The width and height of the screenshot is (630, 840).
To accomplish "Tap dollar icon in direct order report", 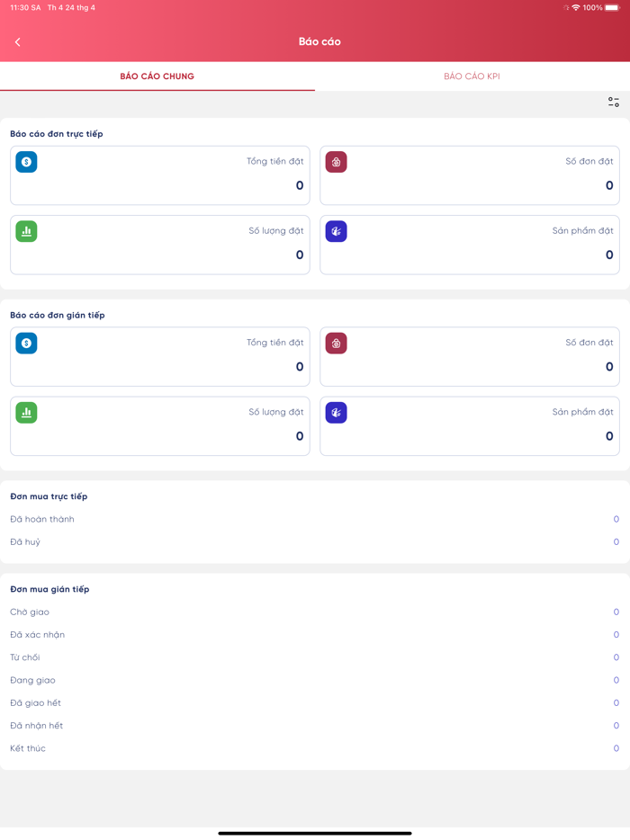I will pyautogui.click(x=26, y=162).
